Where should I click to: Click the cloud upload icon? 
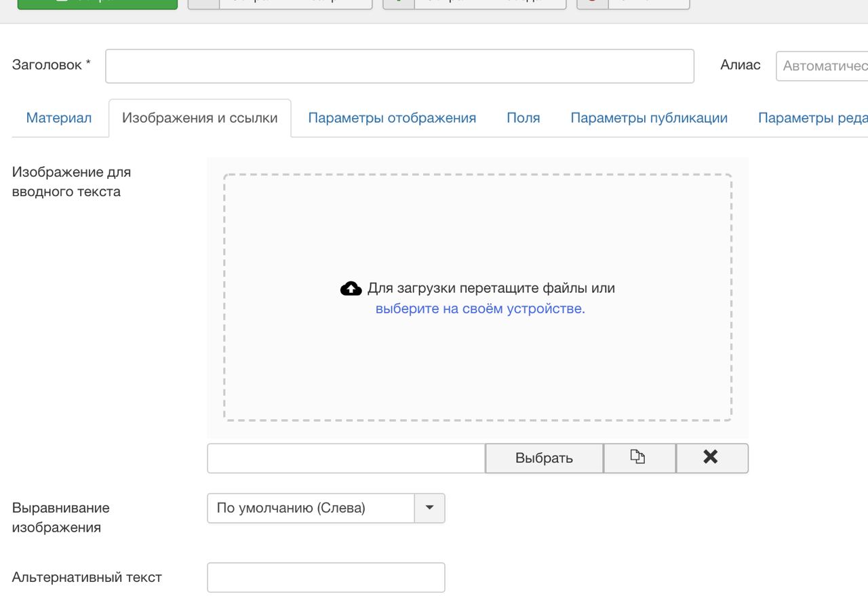pos(351,289)
